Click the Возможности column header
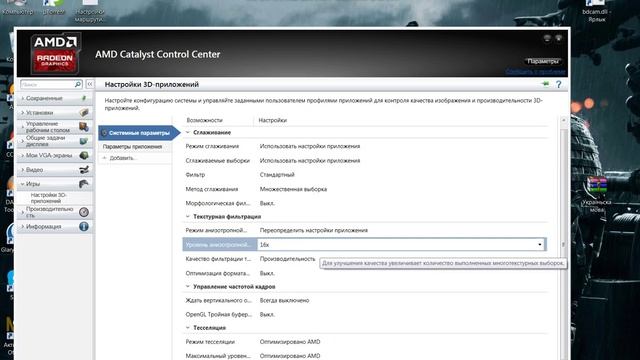Image resolution: width=640 pixels, height=360 pixels. [204, 120]
